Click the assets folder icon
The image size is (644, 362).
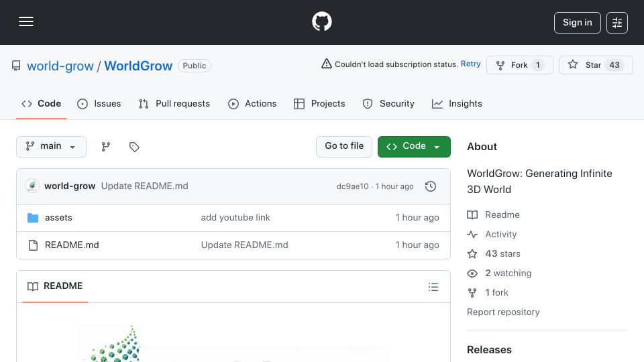click(x=33, y=217)
